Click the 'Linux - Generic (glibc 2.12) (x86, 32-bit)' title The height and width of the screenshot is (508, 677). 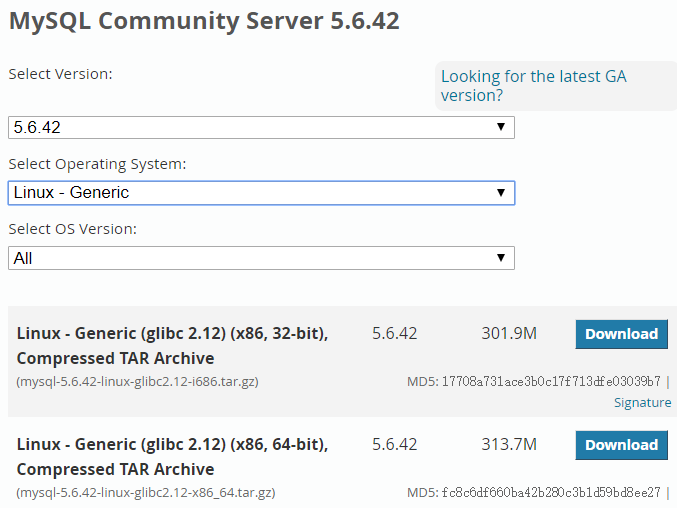point(172,334)
